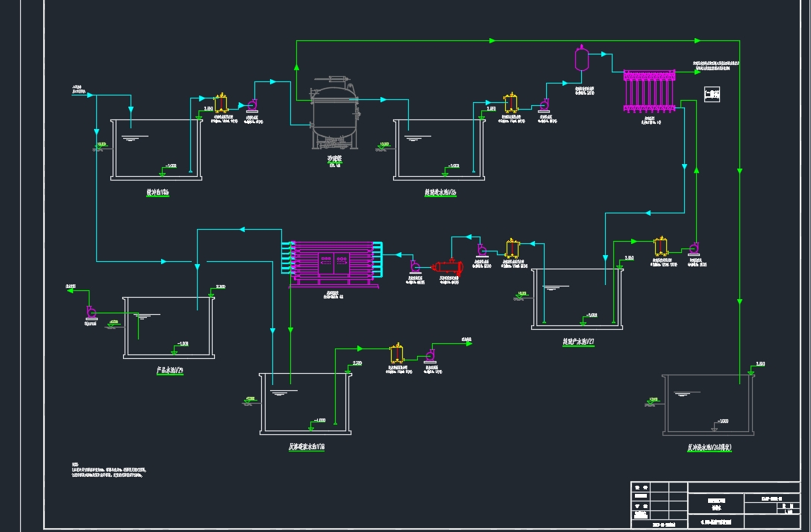The width and height of the screenshot is (811, 532).
Task: Select the -1.000 elevation marker inside 反冲洗水池V24
Action: [x=719, y=425]
